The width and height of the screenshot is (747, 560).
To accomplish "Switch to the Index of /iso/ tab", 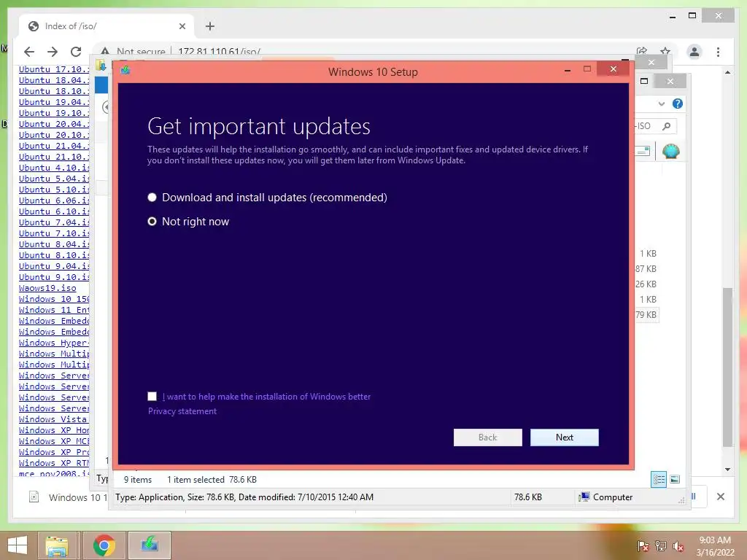I will (x=107, y=26).
